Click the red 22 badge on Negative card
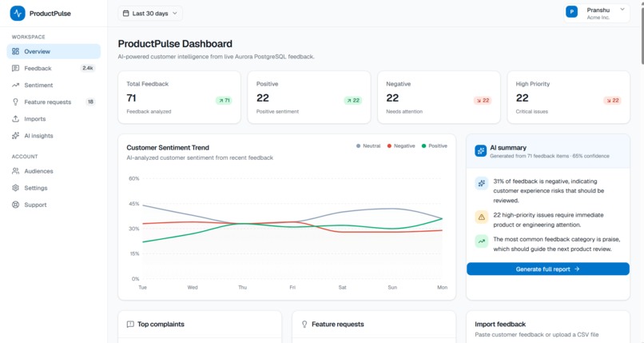Screen dimensions: 644x343 [x=483, y=100]
